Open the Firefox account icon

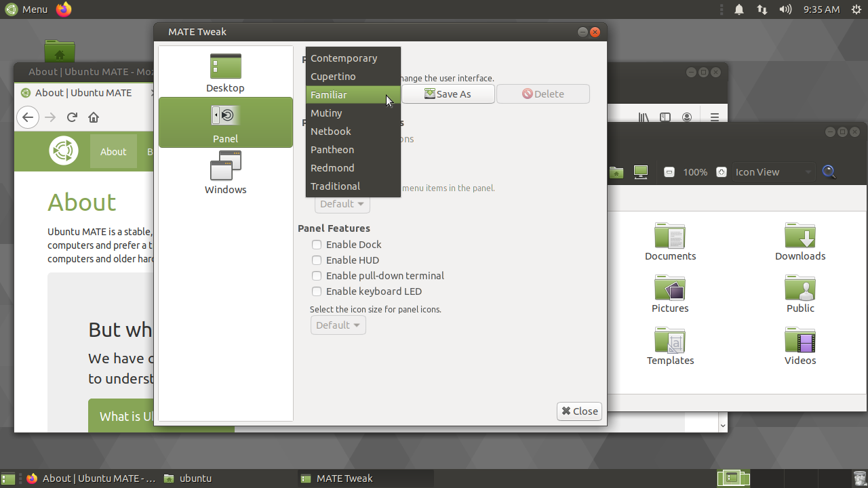[687, 117]
